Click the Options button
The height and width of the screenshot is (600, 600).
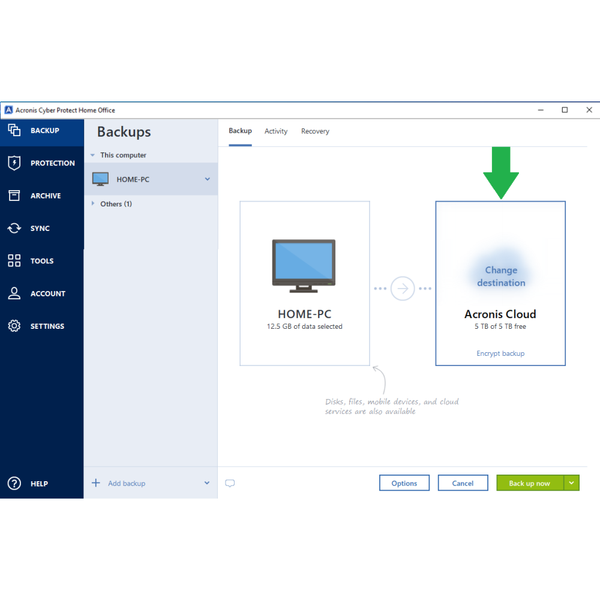pyautogui.click(x=404, y=483)
